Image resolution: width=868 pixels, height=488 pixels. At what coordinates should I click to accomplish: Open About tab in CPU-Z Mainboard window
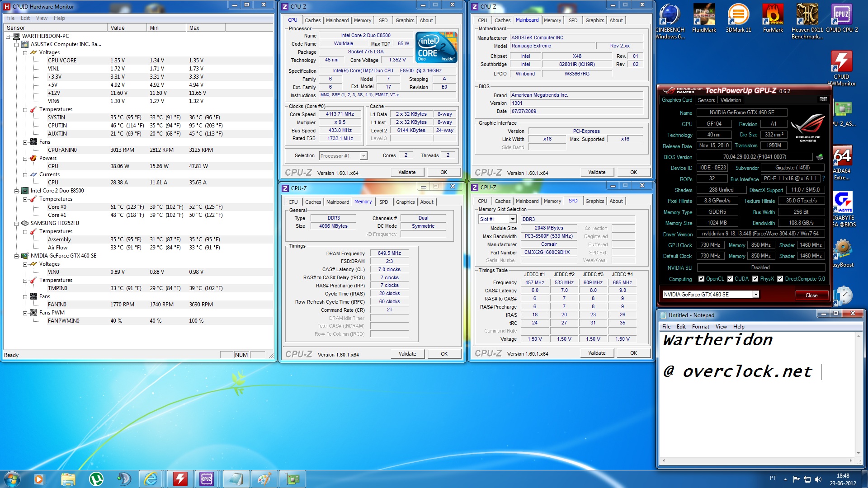click(616, 20)
